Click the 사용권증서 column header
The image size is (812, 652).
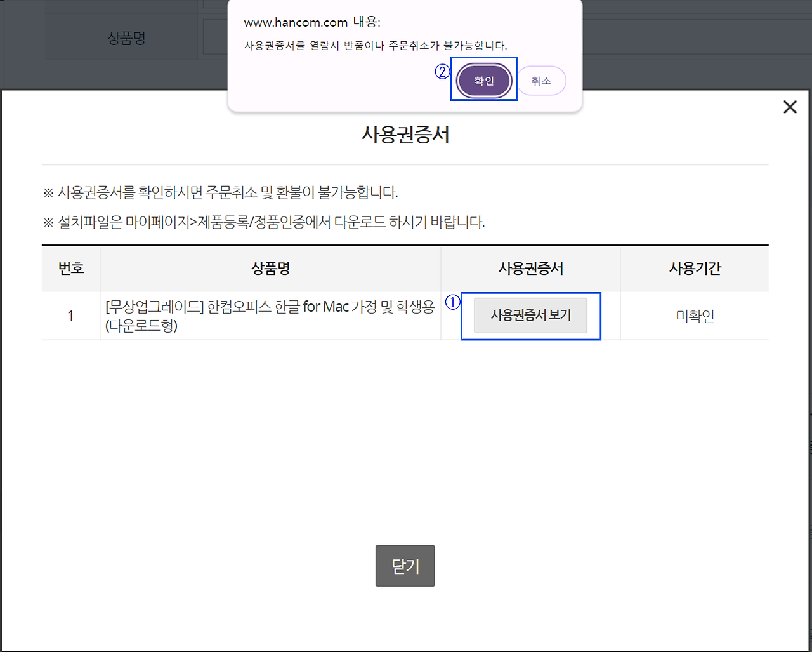531,268
